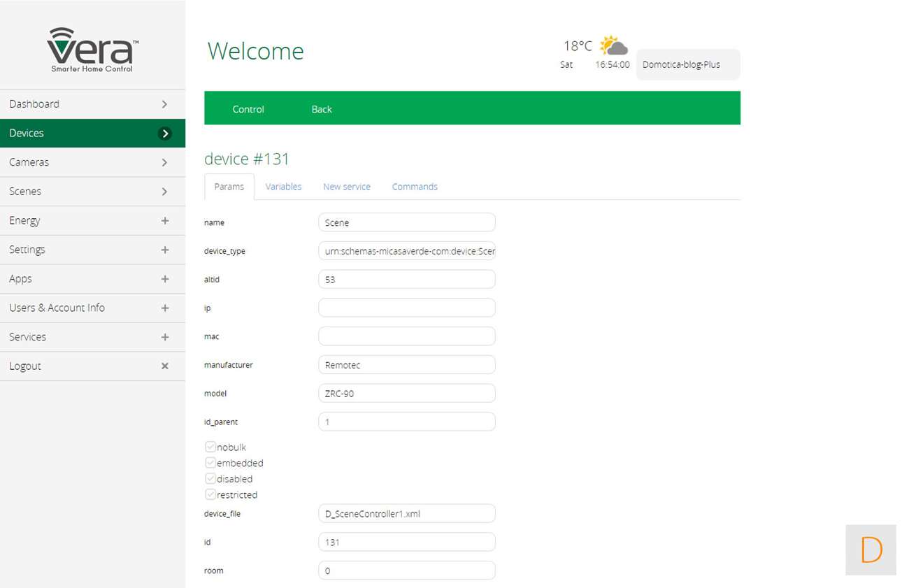The width and height of the screenshot is (909, 588).
Task: Toggle the disabled checkbox
Action: click(x=210, y=479)
